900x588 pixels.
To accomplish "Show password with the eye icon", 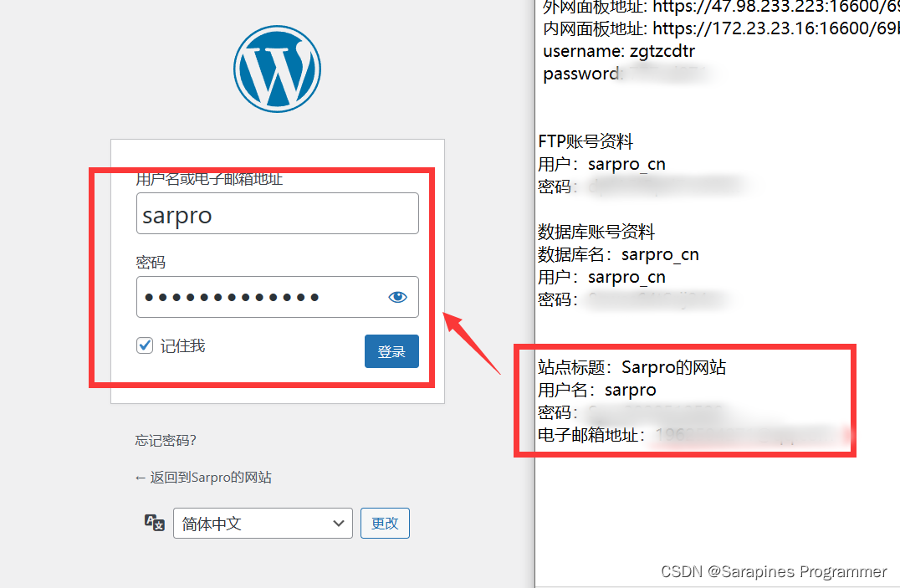I will click(x=397, y=297).
